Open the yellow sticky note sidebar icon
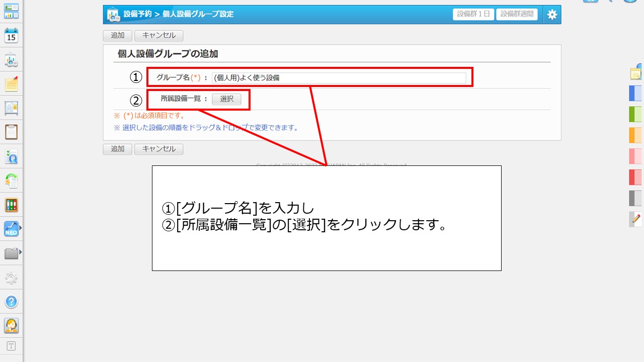 point(11,84)
